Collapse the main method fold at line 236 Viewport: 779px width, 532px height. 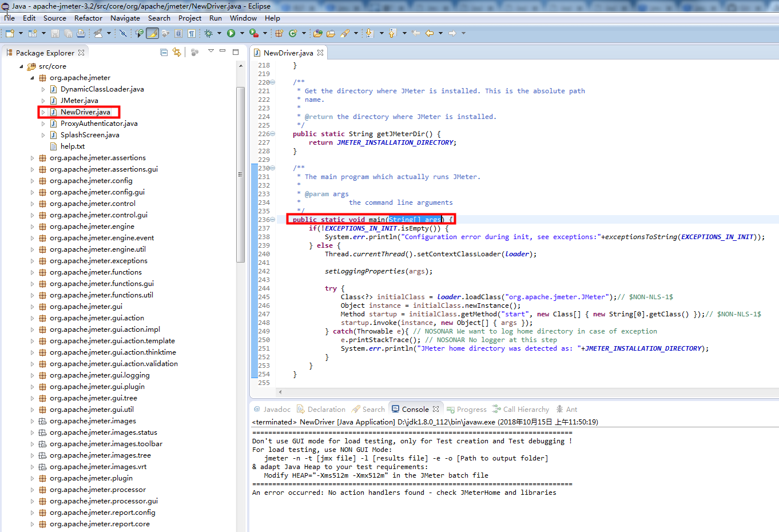click(273, 220)
